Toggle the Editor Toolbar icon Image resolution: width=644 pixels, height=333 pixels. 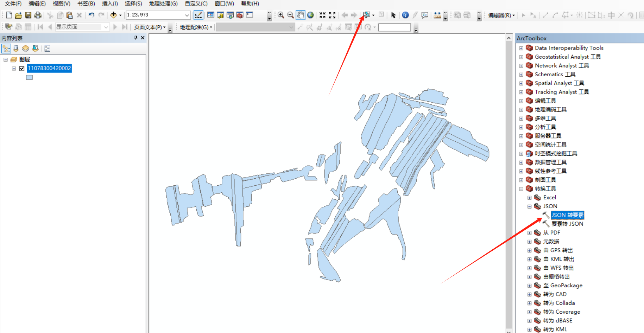pyautogui.click(x=198, y=15)
